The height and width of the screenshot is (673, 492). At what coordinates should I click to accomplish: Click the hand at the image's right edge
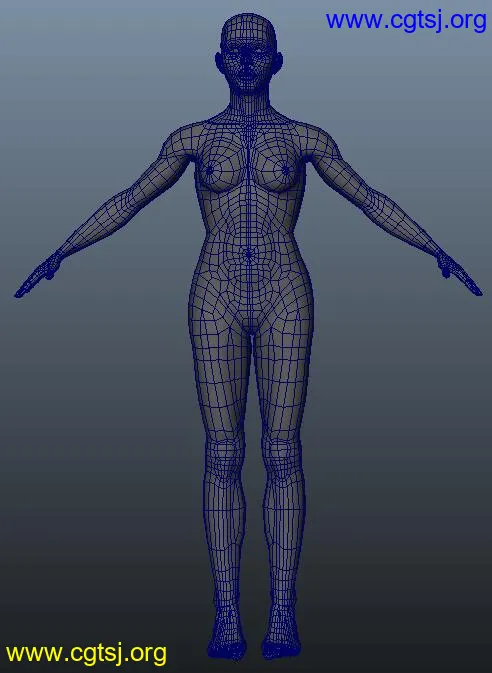(459, 275)
